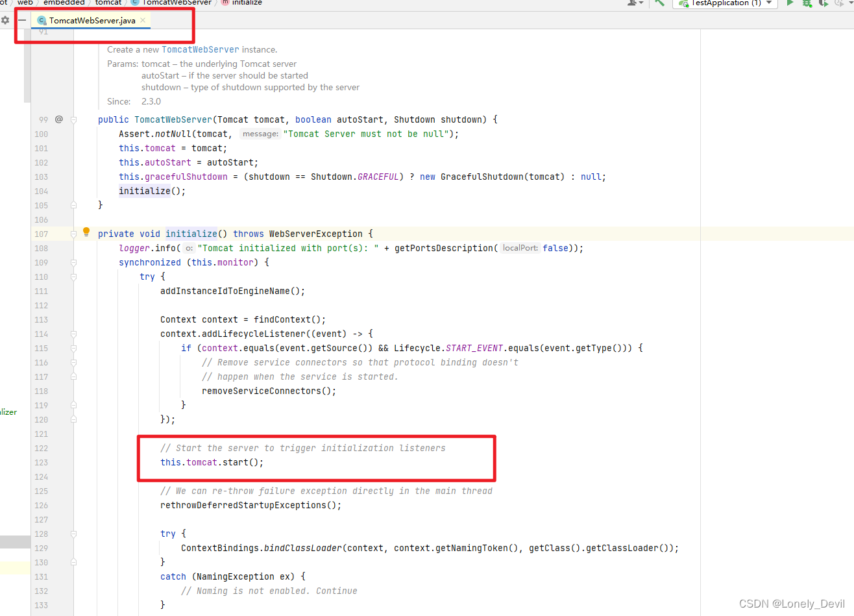This screenshot has height=616, width=854.
Task: Click the yellow lightbulb intention icon
Action: (86, 232)
